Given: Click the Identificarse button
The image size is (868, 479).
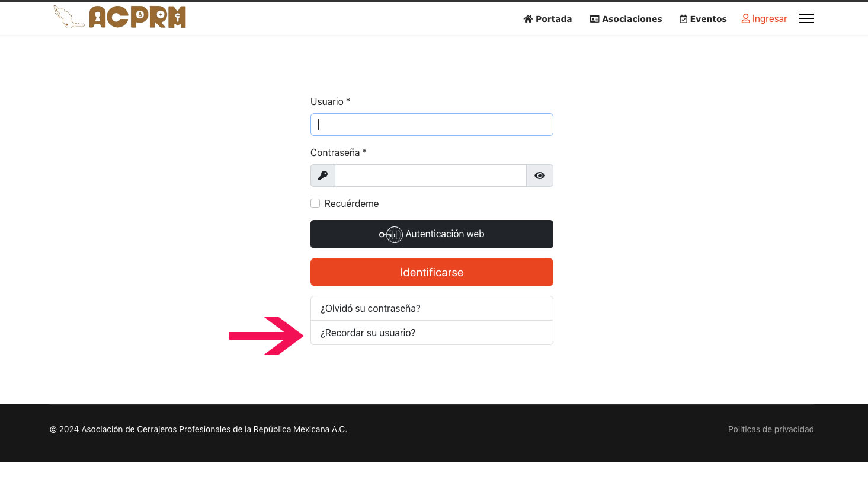Looking at the screenshot, I should pos(432,272).
